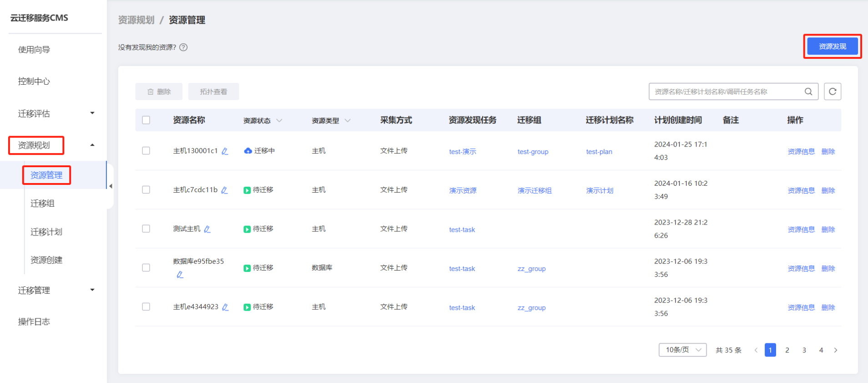Go to next page arrow
868x383 pixels.
836,350
